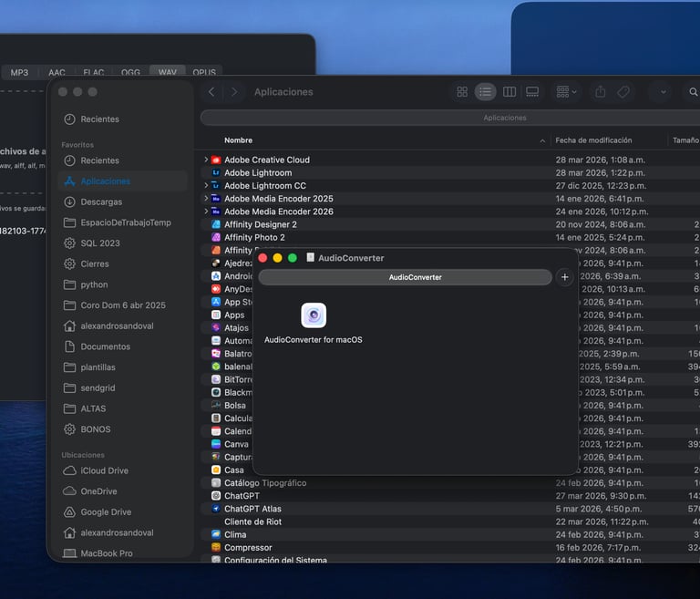Switch to icon view in Finder toolbar
This screenshot has width=700, height=599.
point(462,92)
